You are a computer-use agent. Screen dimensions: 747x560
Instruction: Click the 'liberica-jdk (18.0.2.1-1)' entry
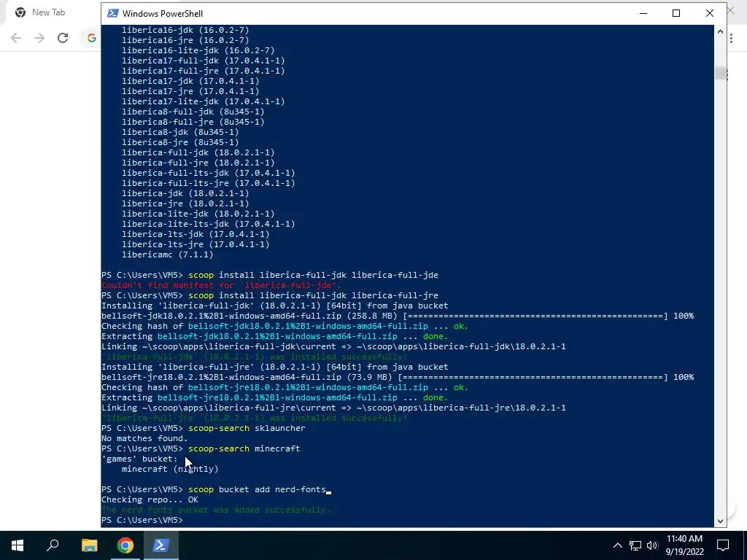click(x=185, y=193)
